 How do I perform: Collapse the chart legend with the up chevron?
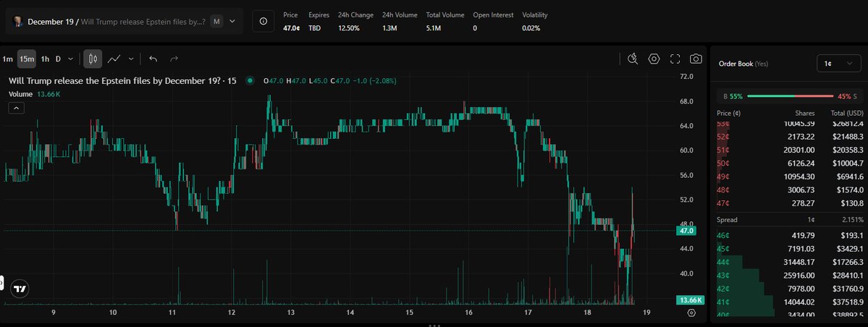click(x=16, y=108)
